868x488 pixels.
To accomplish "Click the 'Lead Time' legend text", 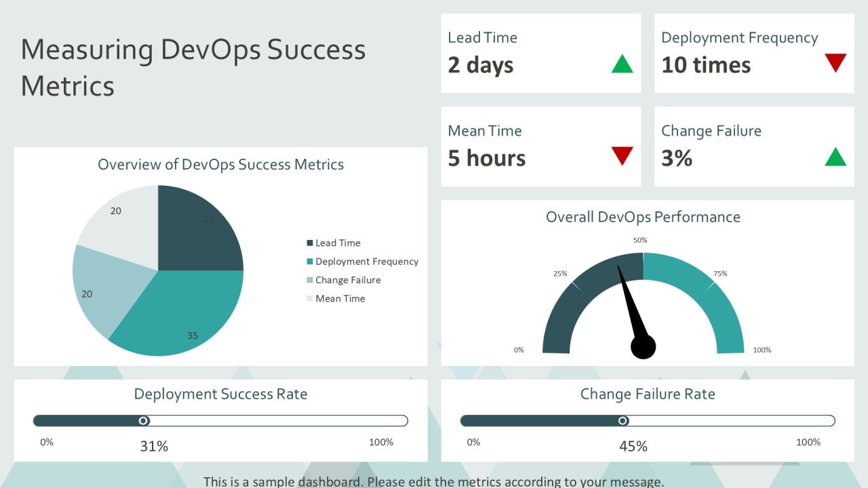I will pos(338,243).
